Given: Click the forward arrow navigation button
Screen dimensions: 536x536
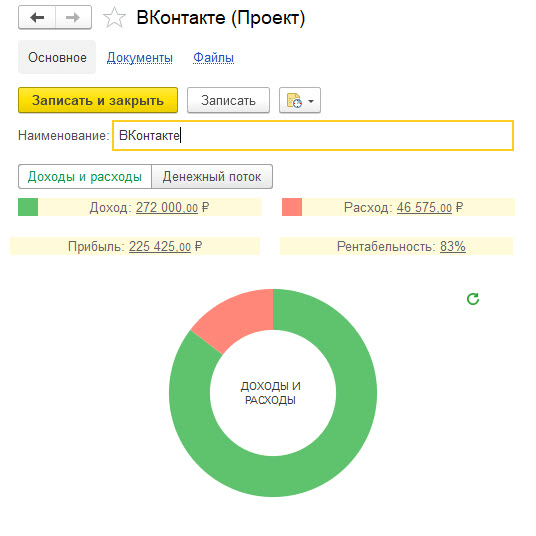Looking at the screenshot, I should pos(73,17).
